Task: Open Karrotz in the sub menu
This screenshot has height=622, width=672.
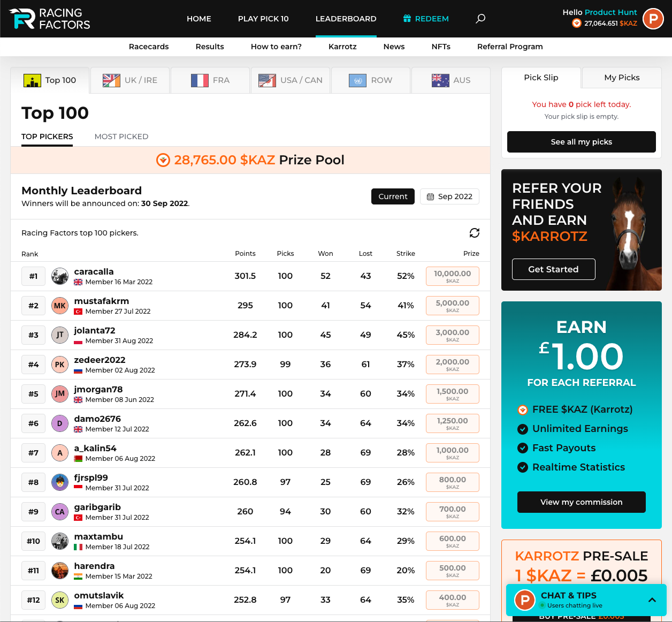Action: pos(342,47)
